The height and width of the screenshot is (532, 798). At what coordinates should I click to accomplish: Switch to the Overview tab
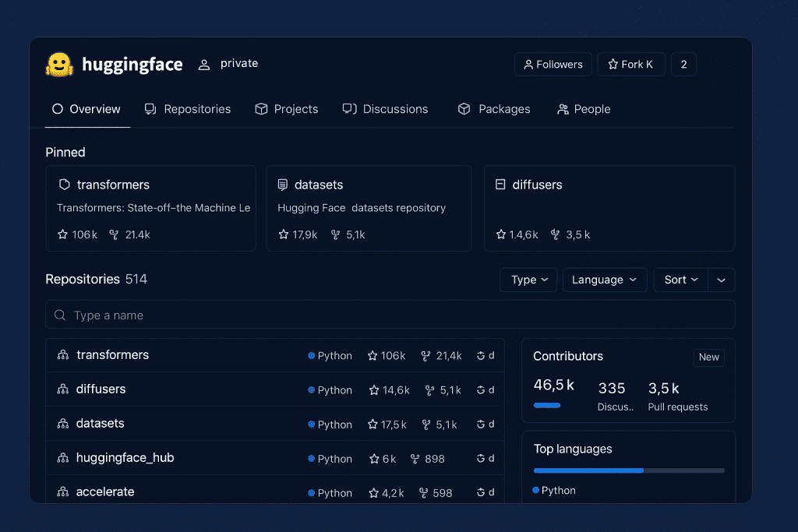[87, 109]
